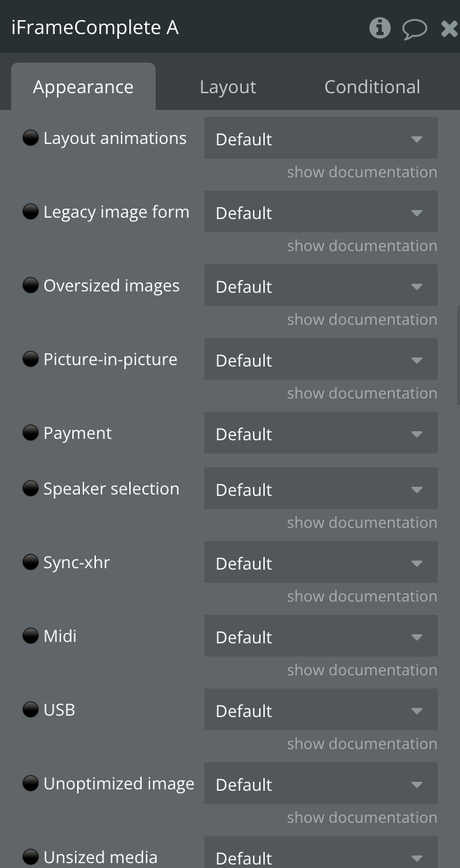Open the comment speech bubble icon

[415, 29]
